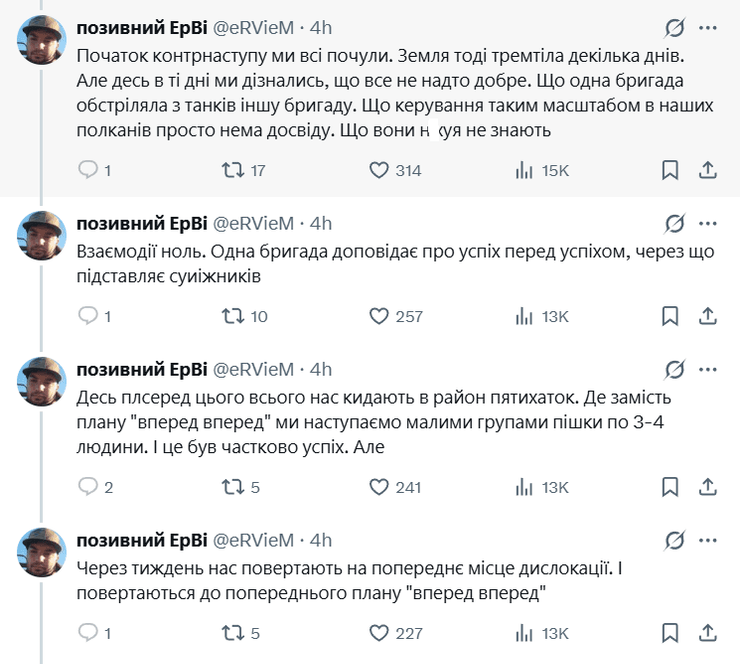Like the "Взаємодії ноль" tweet
Image resolution: width=740 pixels, height=664 pixels.
coord(379,317)
